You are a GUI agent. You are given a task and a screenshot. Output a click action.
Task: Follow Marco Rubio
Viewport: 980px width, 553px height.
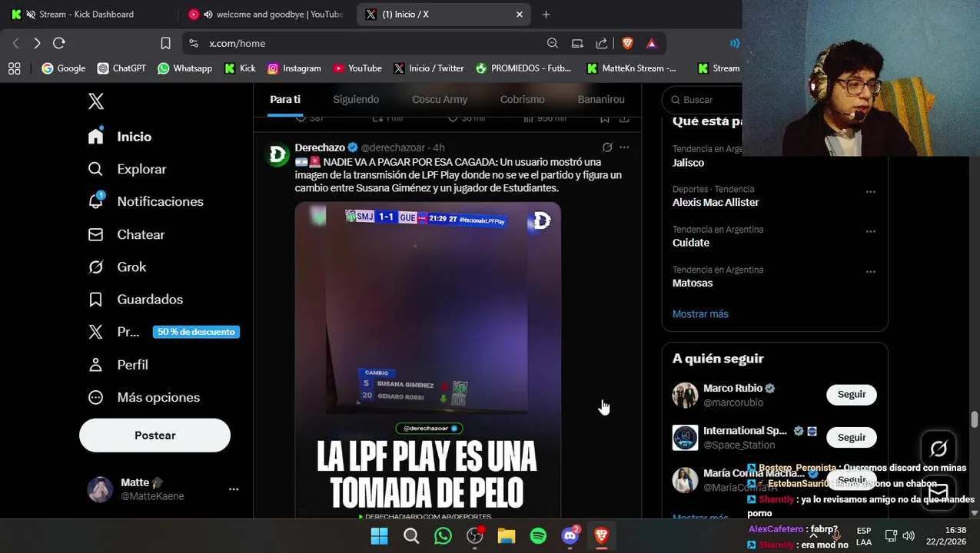click(852, 395)
